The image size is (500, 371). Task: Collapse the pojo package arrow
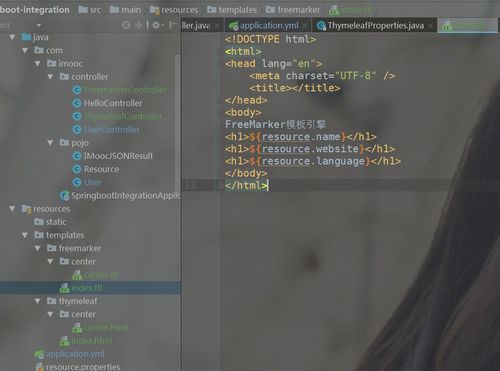[x=50, y=143]
